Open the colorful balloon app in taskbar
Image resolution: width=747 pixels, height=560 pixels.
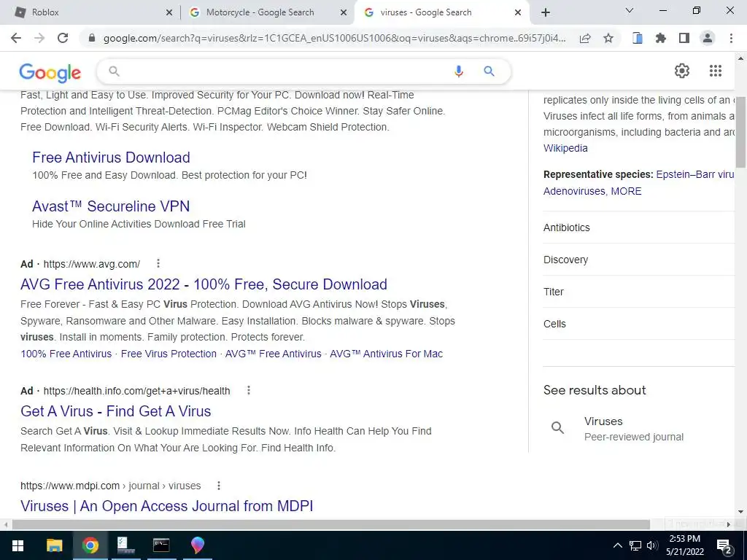[197, 545]
